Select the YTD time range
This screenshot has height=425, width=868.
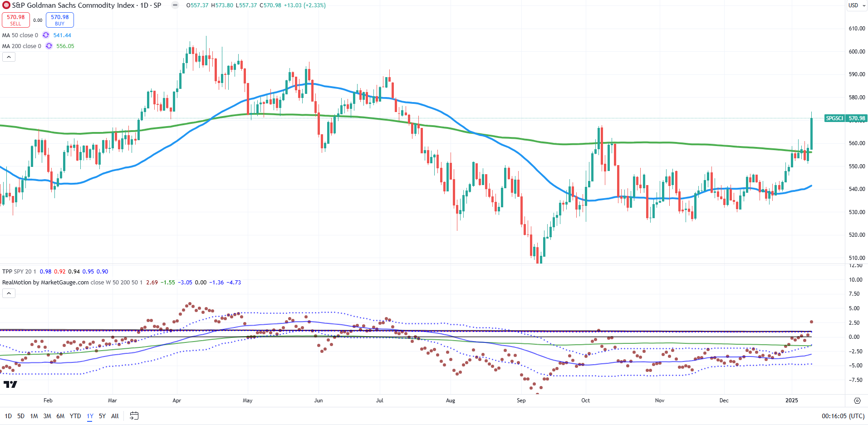75,416
